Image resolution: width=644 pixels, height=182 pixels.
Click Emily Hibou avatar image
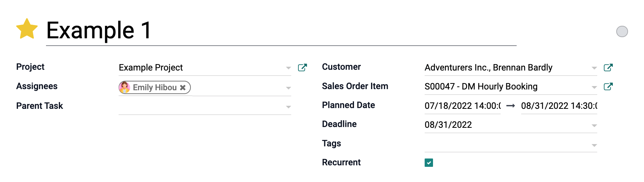[x=125, y=87]
